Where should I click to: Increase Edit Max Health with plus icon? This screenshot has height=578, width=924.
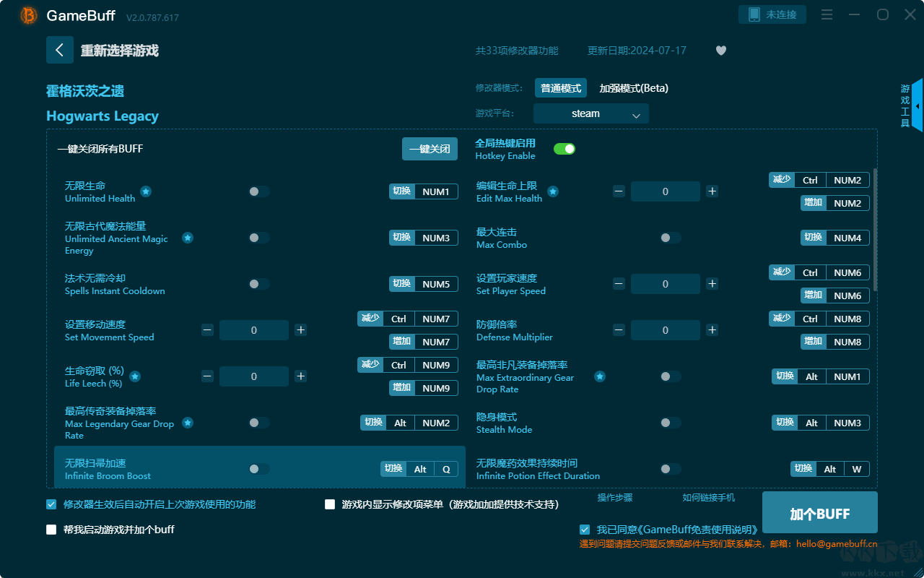(x=712, y=191)
